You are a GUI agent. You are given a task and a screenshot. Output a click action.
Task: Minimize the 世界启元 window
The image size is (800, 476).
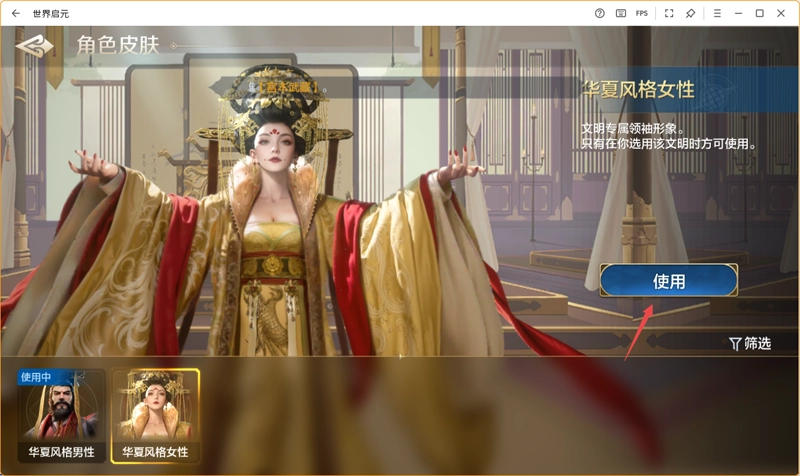pos(738,13)
